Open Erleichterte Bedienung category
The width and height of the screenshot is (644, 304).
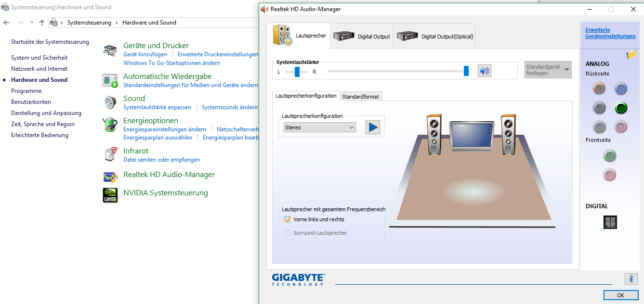pos(39,135)
